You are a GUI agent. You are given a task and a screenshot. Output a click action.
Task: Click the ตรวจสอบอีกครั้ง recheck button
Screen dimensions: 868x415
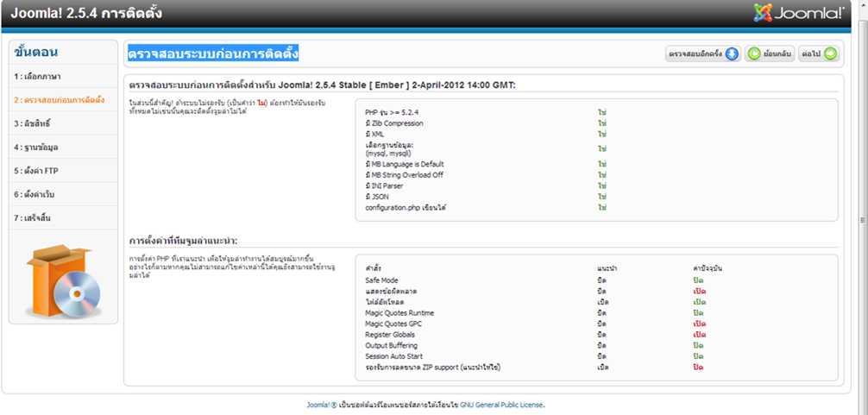pyautogui.click(x=702, y=53)
